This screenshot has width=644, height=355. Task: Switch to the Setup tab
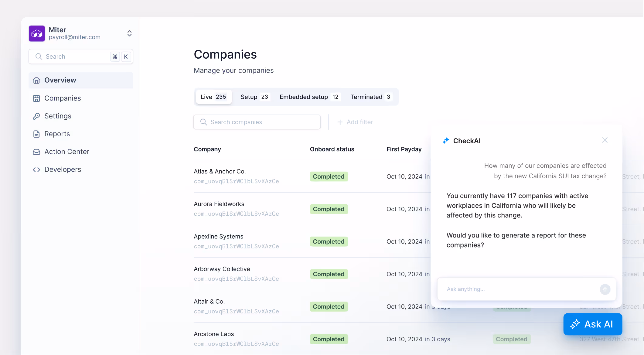click(254, 97)
